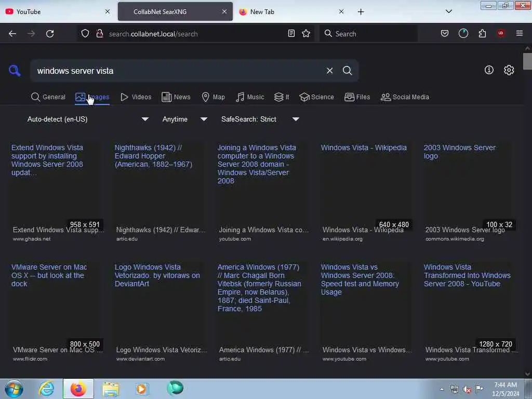Clear the search query with X icon
Viewport: 532px width, 399px height.
pyautogui.click(x=329, y=71)
